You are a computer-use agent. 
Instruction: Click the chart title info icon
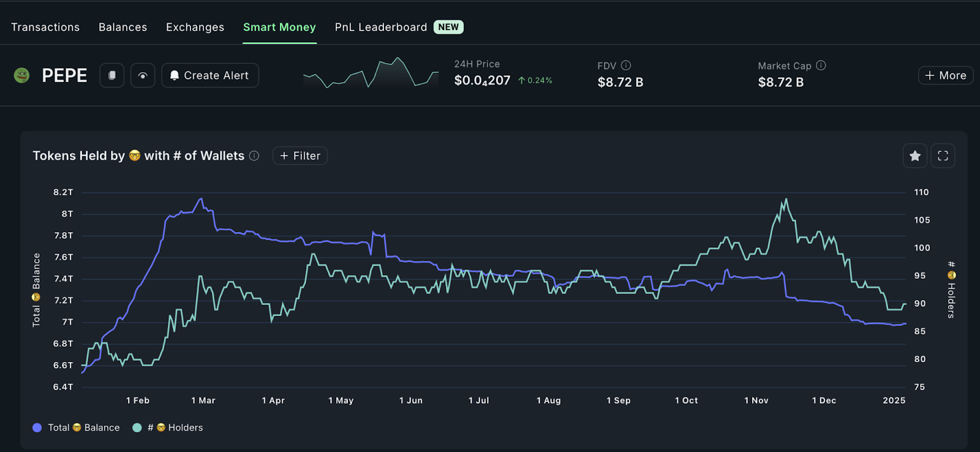tap(254, 156)
